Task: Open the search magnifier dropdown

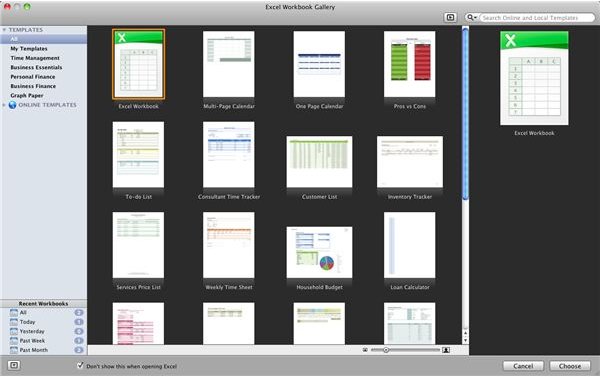Action: pyautogui.click(x=471, y=18)
